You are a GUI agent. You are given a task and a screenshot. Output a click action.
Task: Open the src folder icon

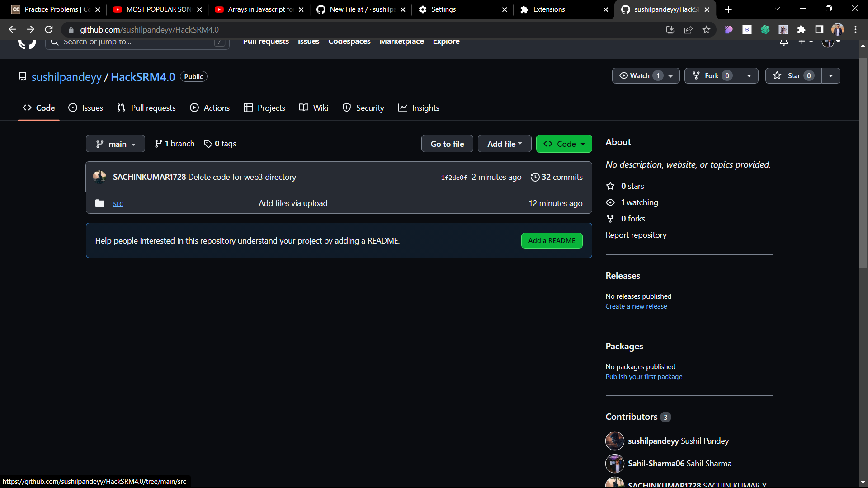click(99, 203)
